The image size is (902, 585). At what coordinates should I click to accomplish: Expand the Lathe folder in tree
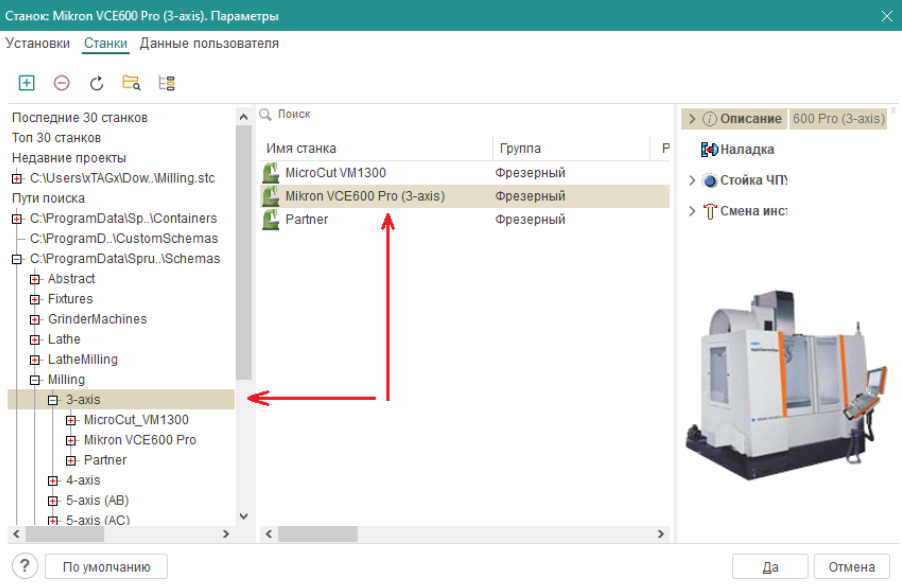pos(35,339)
